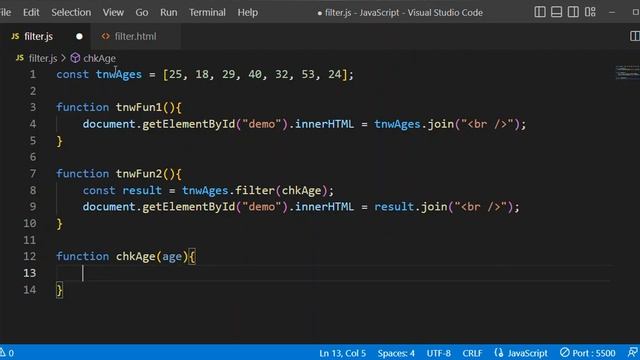640x360 pixels.
Task: Select the filter.js tab
Action: click(x=46, y=36)
